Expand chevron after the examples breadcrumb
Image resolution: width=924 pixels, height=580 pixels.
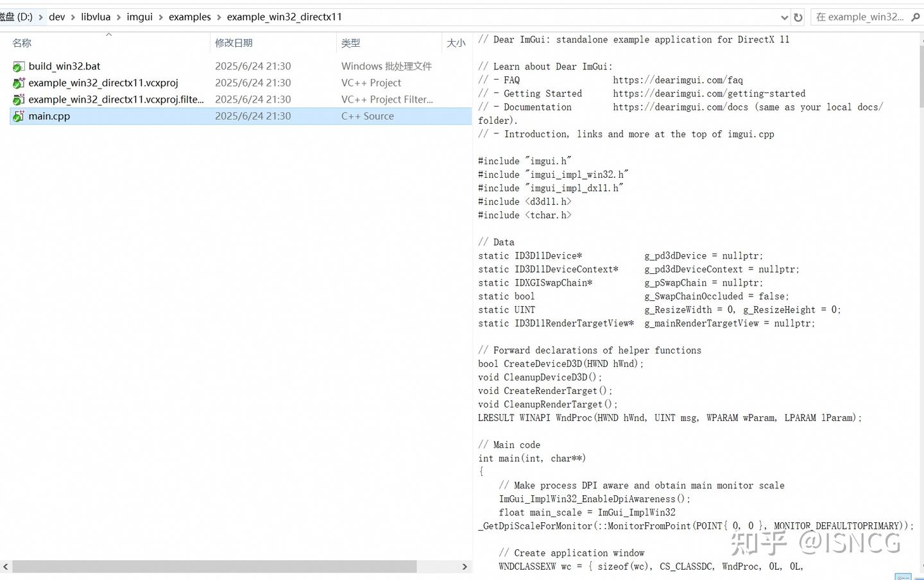pos(219,17)
